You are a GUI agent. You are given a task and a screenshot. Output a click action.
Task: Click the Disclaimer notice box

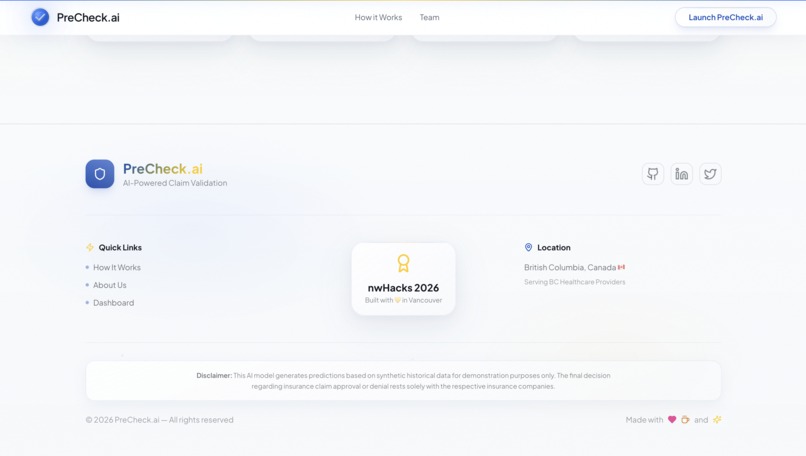coord(404,380)
